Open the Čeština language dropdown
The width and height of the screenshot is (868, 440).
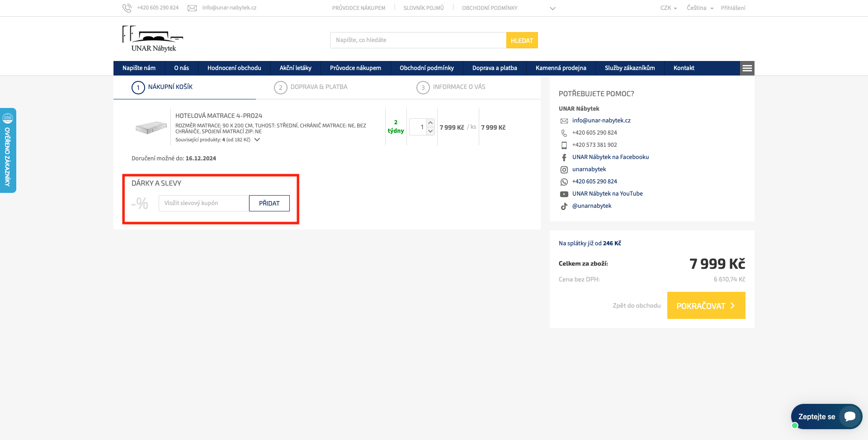pyautogui.click(x=700, y=8)
